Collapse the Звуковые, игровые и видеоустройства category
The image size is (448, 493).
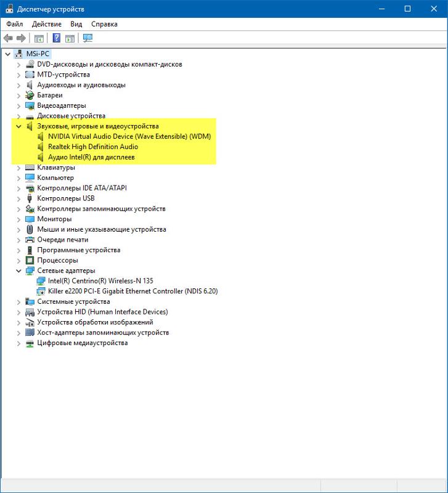click(18, 126)
